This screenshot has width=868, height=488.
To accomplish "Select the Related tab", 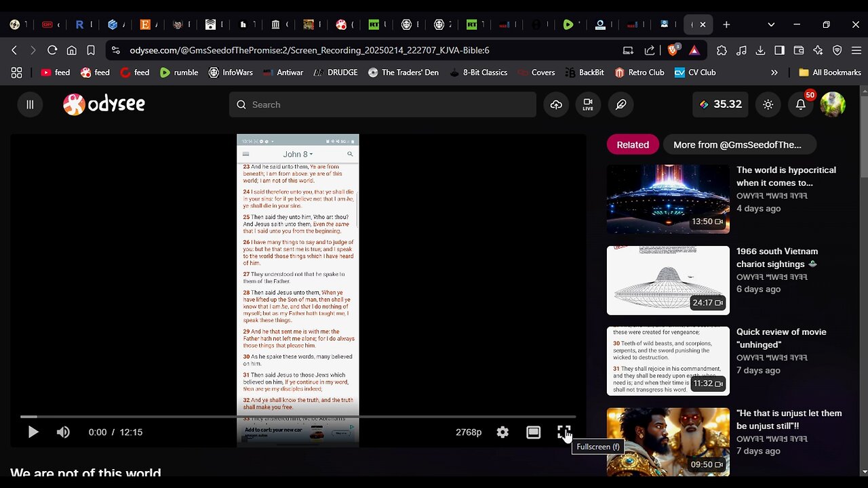I will coord(633,144).
